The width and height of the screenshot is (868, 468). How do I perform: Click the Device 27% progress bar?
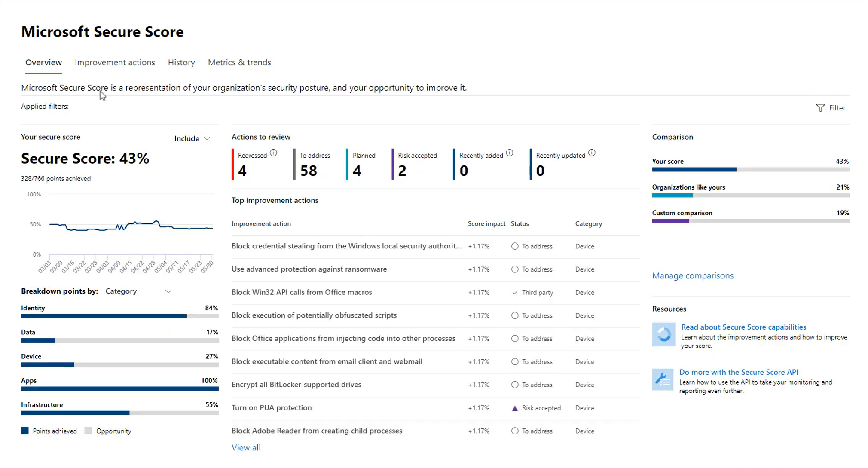(x=119, y=364)
